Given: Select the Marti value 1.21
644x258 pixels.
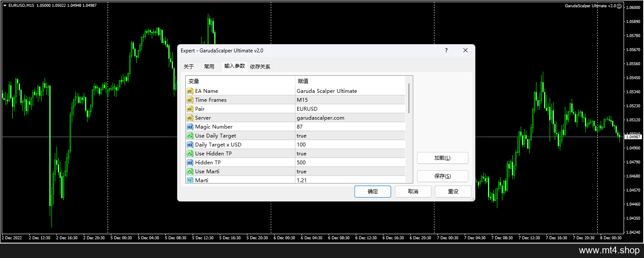Looking at the screenshot, I should (350, 180).
